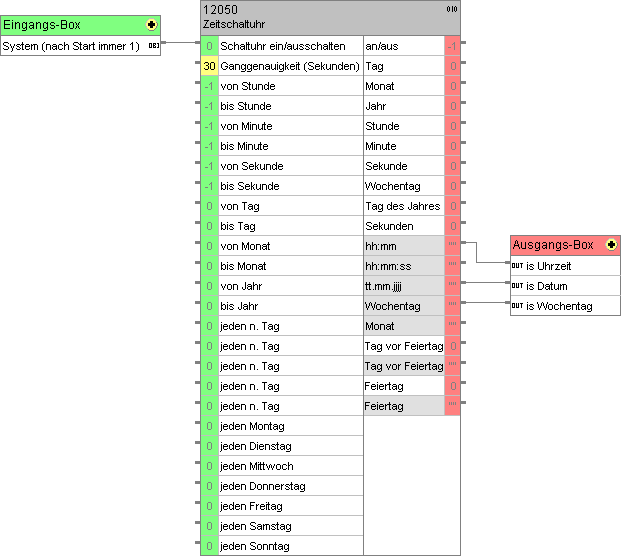Click the OUT icon beside is Datum
The height and width of the screenshot is (556, 621).
click(517, 286)
